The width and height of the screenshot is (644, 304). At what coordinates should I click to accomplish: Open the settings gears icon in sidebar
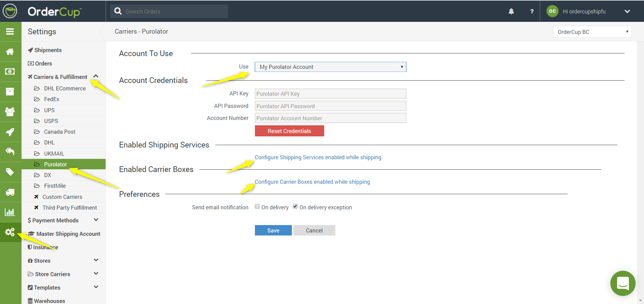[10, 232]
